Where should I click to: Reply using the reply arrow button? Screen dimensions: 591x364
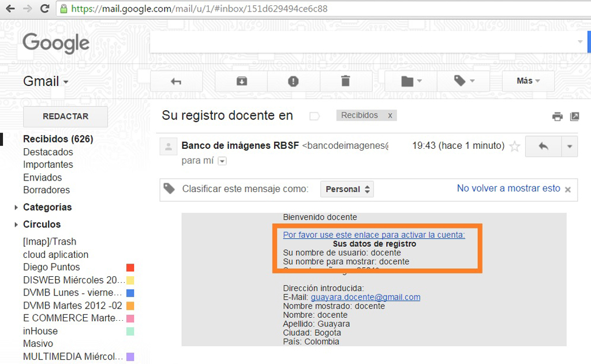point(543,147)
